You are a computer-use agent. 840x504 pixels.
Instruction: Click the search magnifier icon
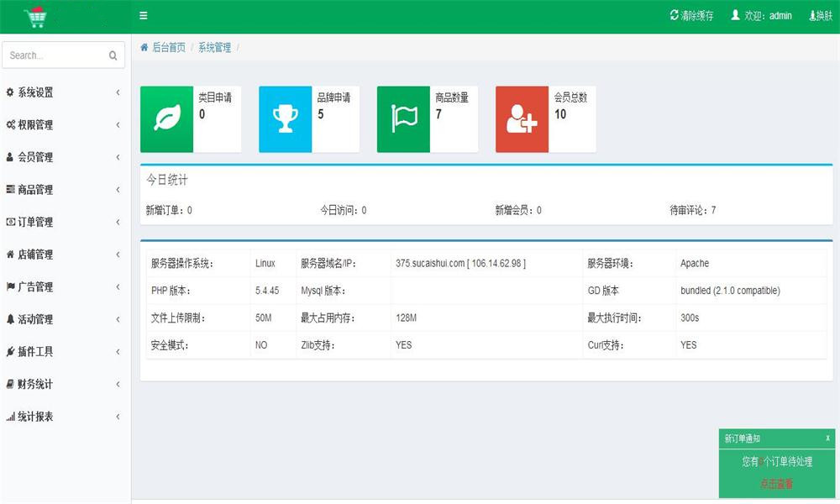(113, 55)
